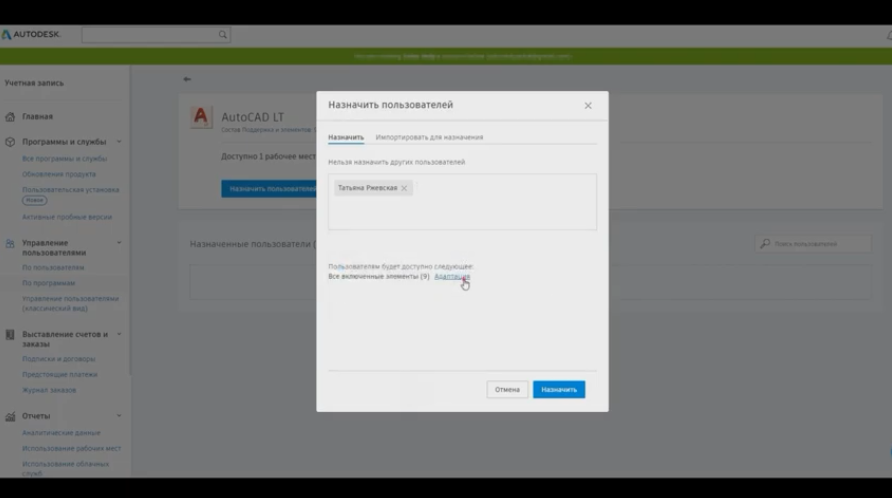Click the Управление пользователями people icon
892x498 pixels.
coord(10,244)
